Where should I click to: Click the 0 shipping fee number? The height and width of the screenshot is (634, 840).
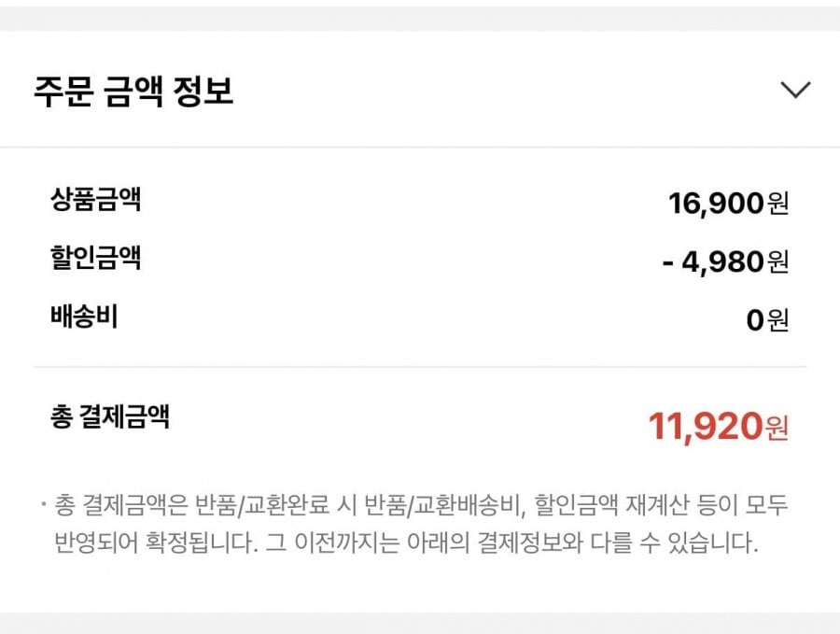click(755, 320)
